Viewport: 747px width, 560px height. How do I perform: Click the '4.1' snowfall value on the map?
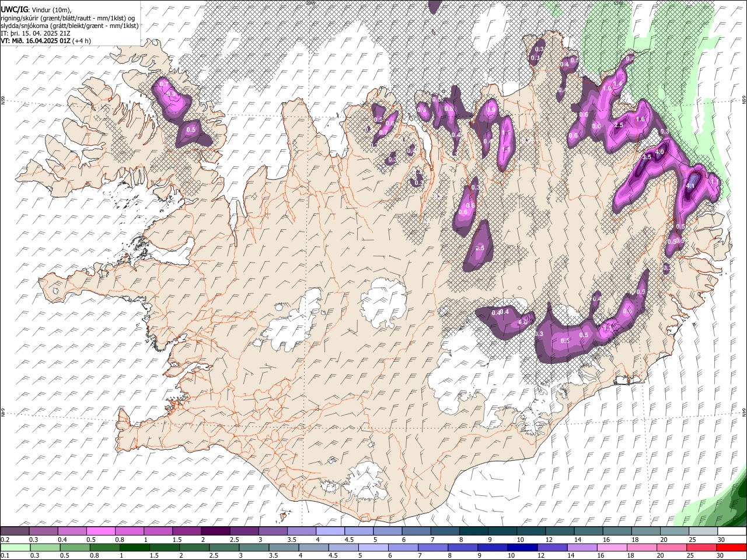coord(691,185)
